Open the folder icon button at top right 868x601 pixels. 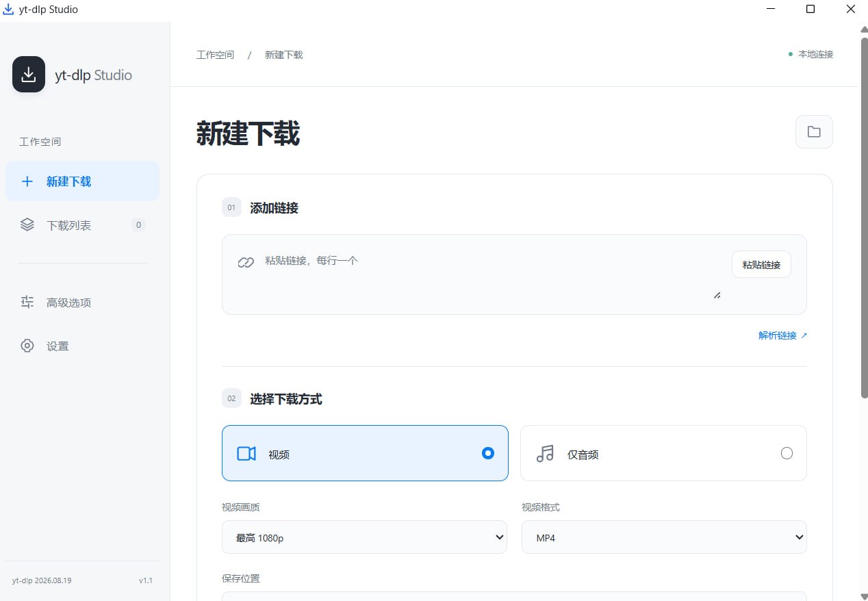coord(814,131)
